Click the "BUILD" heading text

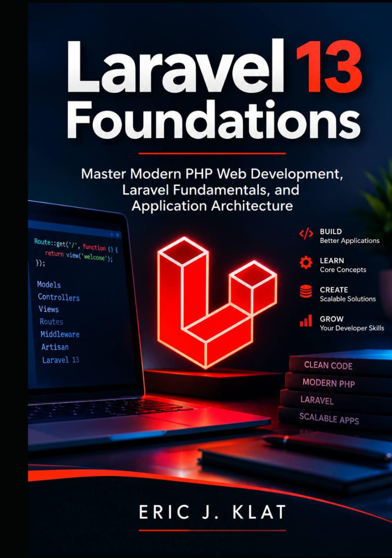tap(331, 232)
